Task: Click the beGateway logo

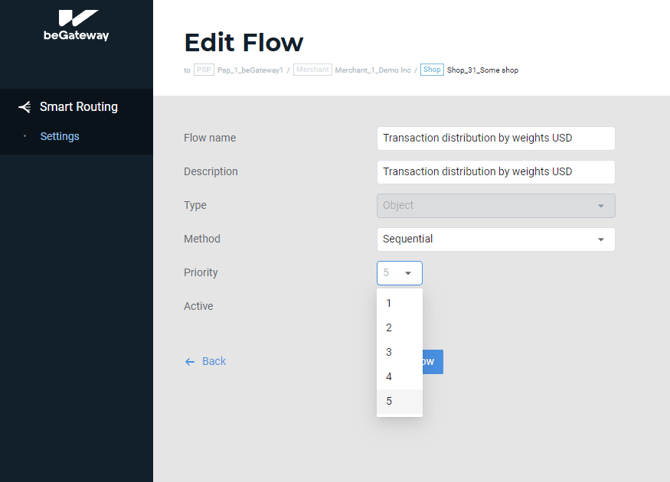Action: click(76, 25)
